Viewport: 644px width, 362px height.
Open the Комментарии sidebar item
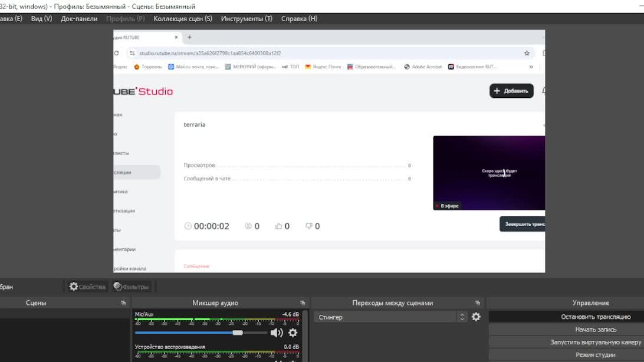(x=124, y=249)
